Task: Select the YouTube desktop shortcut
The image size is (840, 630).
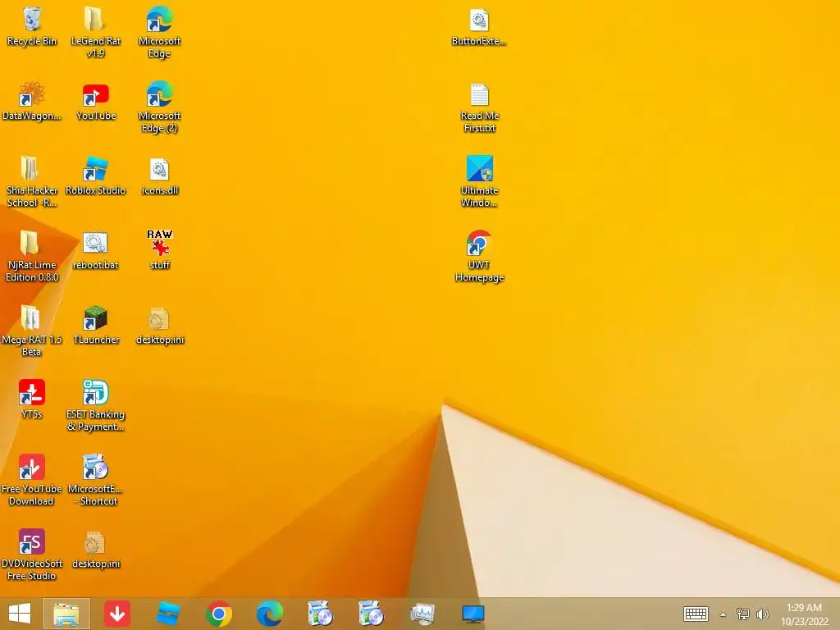Action: (95, 101)
